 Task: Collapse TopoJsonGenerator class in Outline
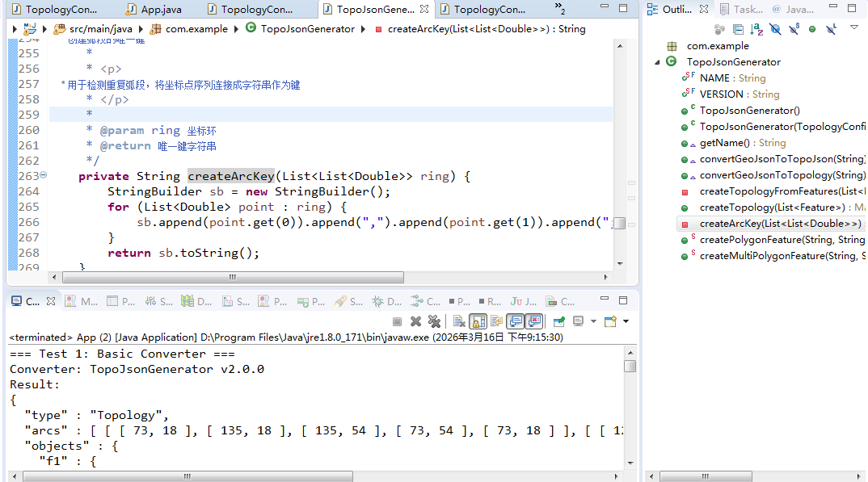pos(657,62)
